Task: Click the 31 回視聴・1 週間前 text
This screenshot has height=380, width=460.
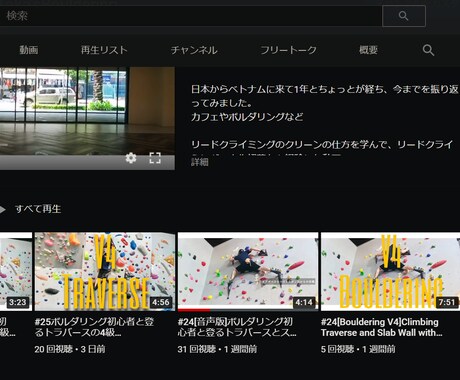Action: coord(217,349)
